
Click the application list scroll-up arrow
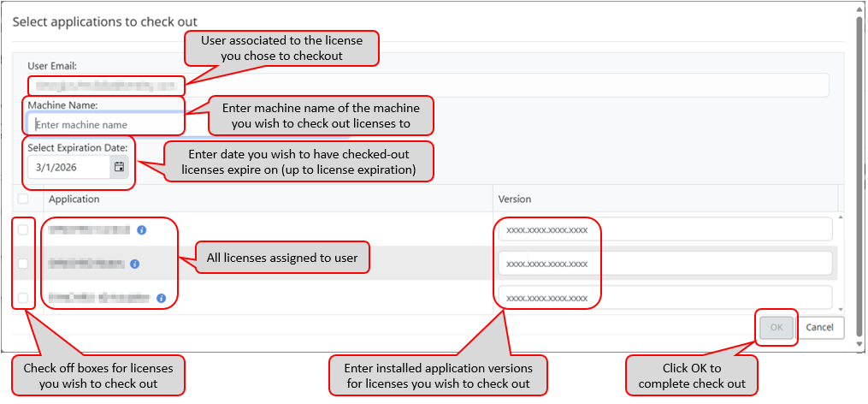pos(840,217)
